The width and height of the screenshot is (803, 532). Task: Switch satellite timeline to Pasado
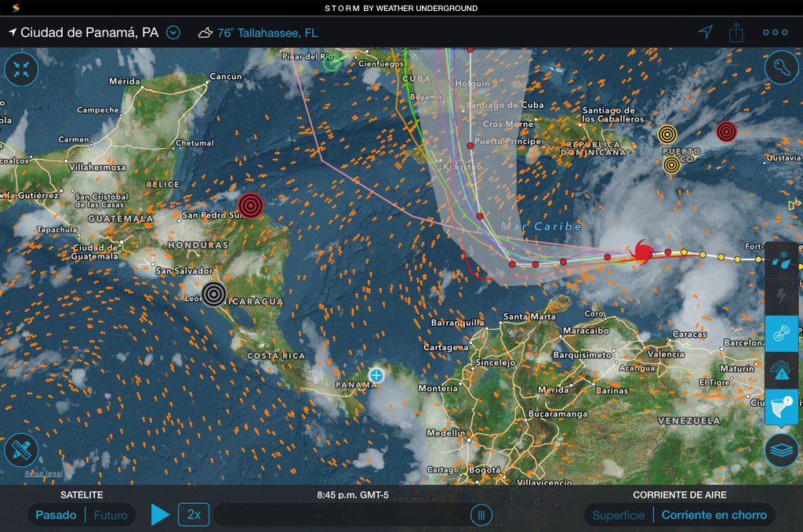tap(56, 515)
